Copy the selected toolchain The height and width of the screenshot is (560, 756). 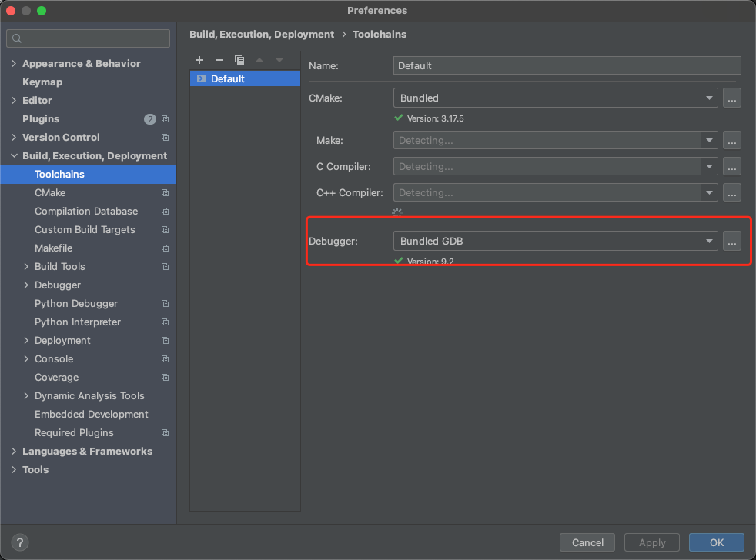(239, 60)
